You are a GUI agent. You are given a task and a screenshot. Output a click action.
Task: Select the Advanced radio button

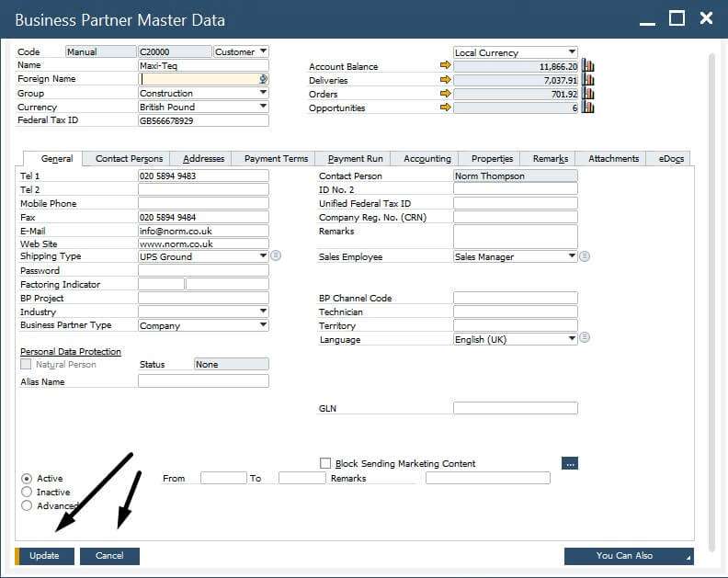click(27, 505)
